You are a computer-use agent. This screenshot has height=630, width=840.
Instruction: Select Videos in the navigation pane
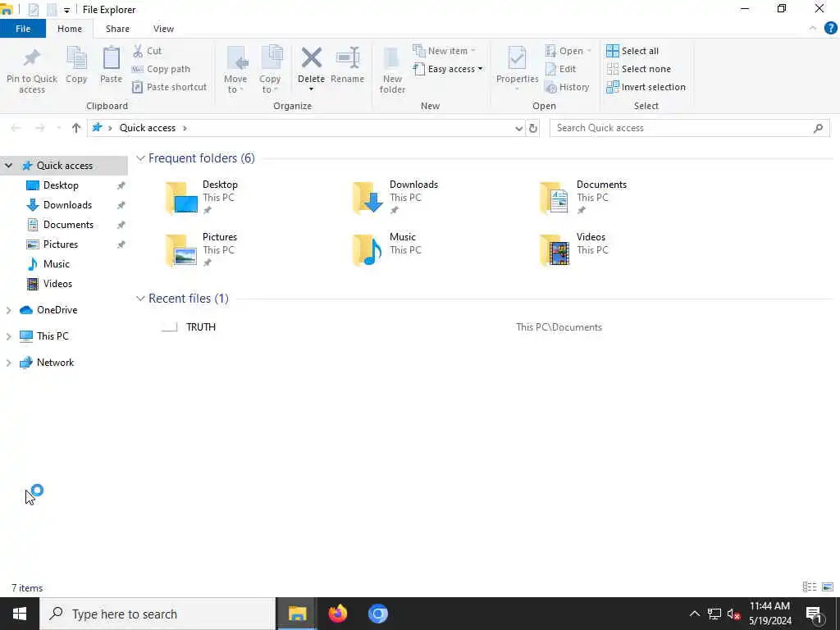pos(57,284)
